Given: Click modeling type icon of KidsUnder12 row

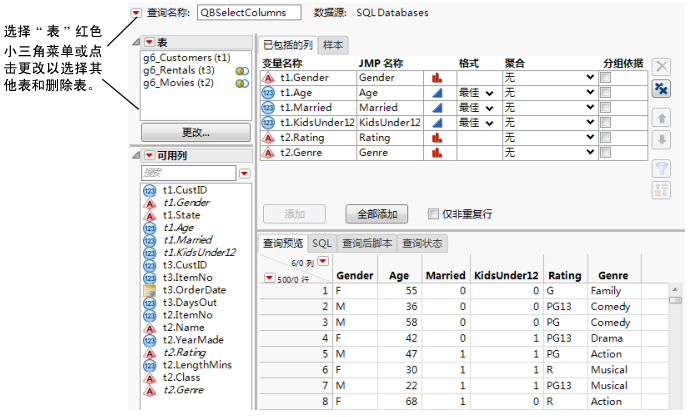Looking at the screenshot, I should pos(437,123).
